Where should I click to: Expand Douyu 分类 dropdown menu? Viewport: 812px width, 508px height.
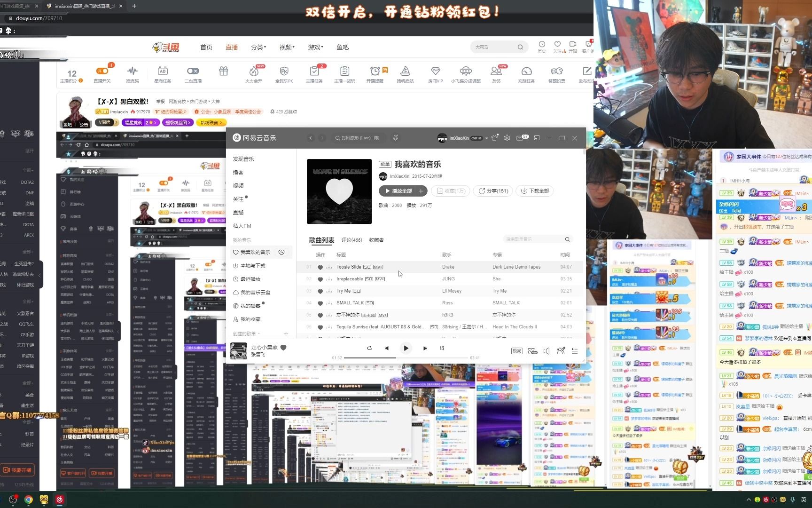pyautogui.click(x=258, y=47)
